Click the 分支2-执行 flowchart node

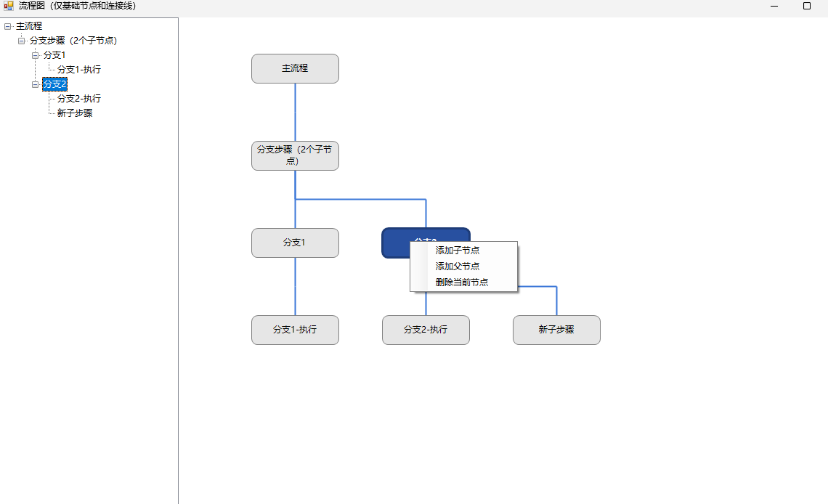426,330
